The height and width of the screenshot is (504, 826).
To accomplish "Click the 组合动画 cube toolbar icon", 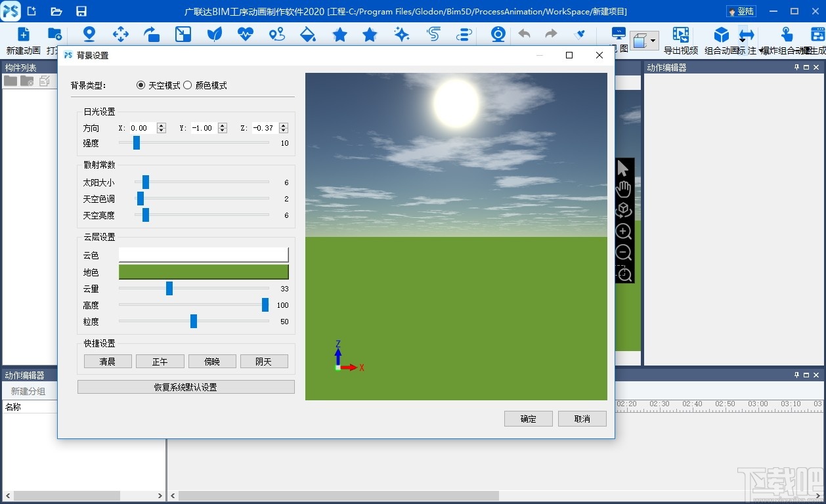I will click(x=721, y=34).
